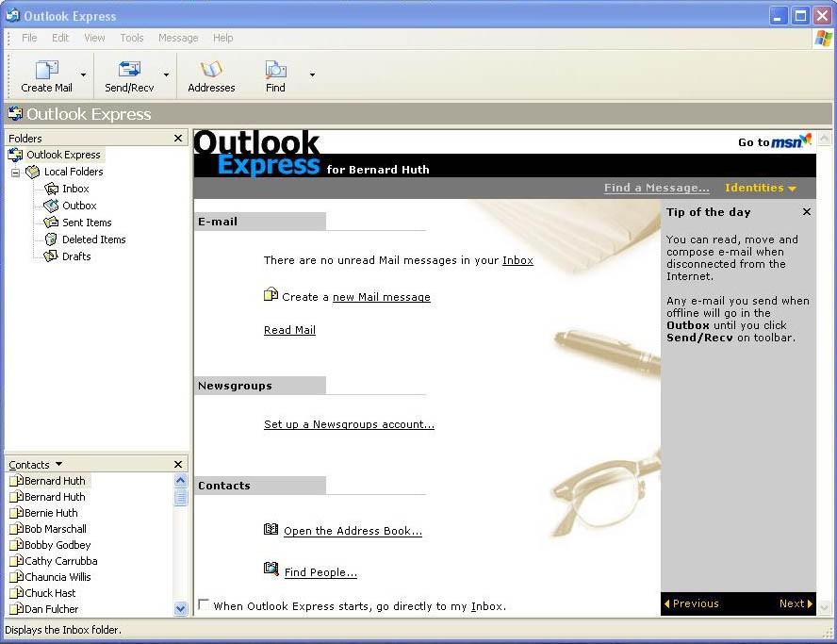Click the Send/Recv toolbar icon
Viewport: 837px width, 644px height.
[x=129, y=70]
